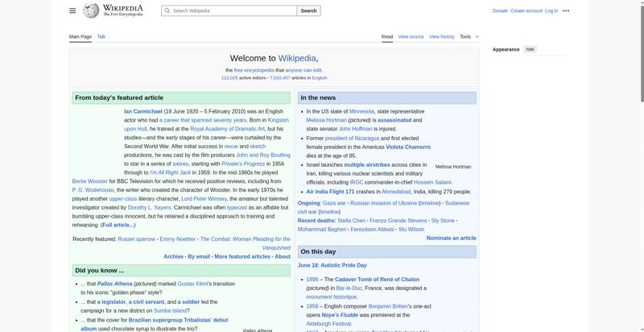
Task: Open the featured article Archive link
Action: tap(173, 256)
